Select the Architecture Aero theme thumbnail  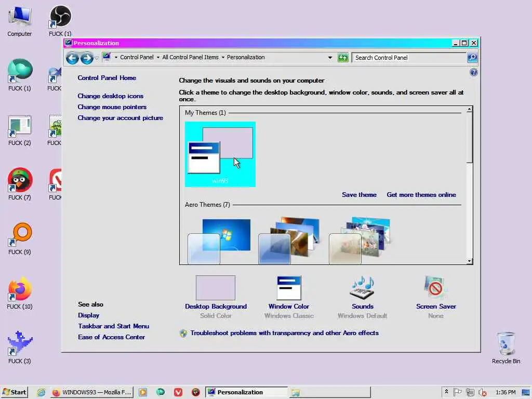289,241
